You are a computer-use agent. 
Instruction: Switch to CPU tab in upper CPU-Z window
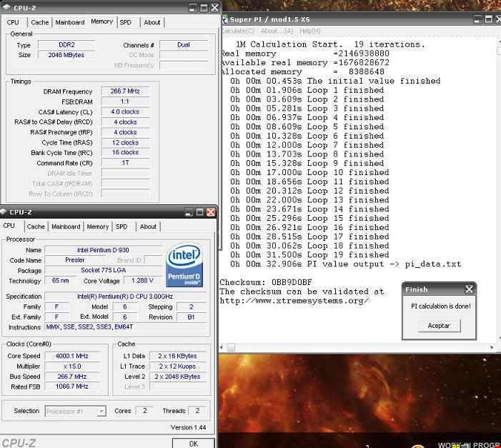[13, 22]
